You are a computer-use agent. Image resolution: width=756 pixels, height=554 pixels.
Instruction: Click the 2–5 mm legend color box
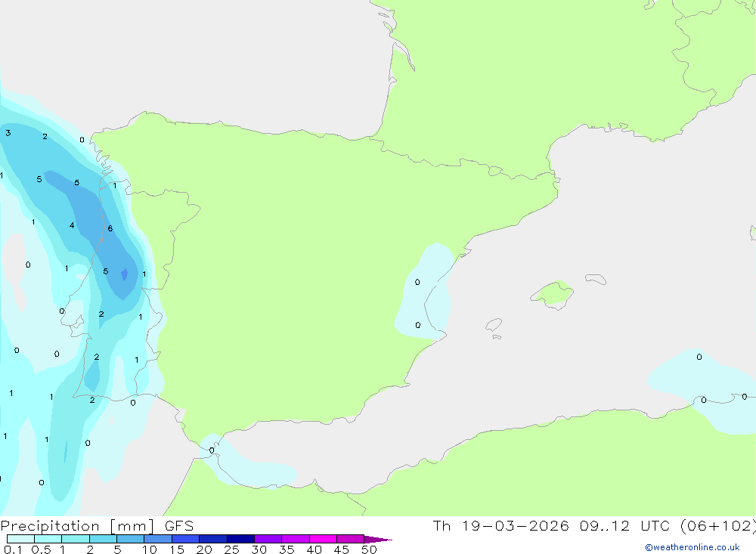(103, 539)
